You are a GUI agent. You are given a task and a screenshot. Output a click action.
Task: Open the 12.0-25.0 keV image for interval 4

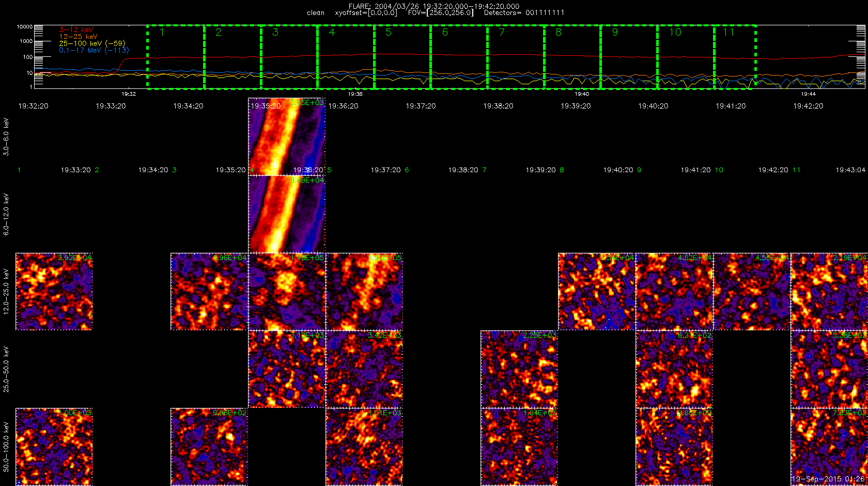click(287, 292)
